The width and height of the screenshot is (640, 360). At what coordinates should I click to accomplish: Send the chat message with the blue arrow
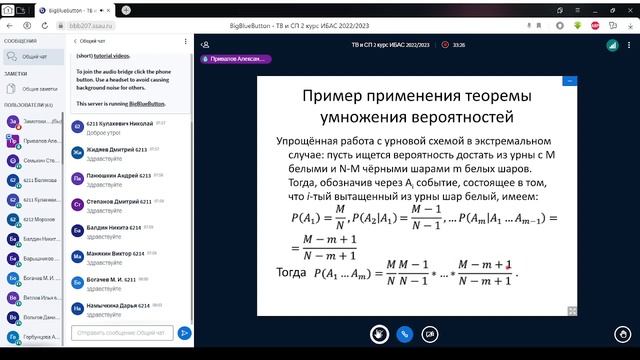tap(184, 333)
